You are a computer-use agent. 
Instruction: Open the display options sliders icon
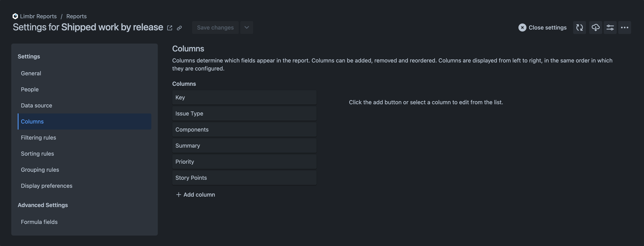(610, 28)
